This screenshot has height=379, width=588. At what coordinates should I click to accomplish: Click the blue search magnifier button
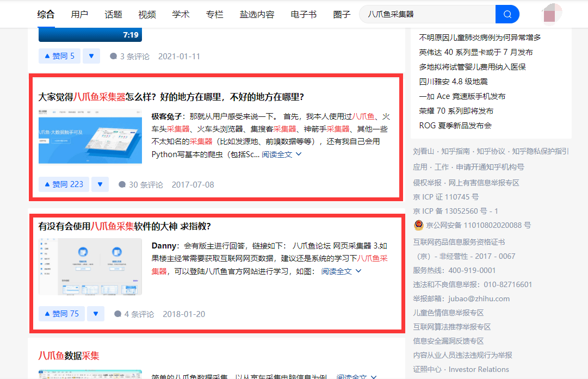click(x=507, y=14)
